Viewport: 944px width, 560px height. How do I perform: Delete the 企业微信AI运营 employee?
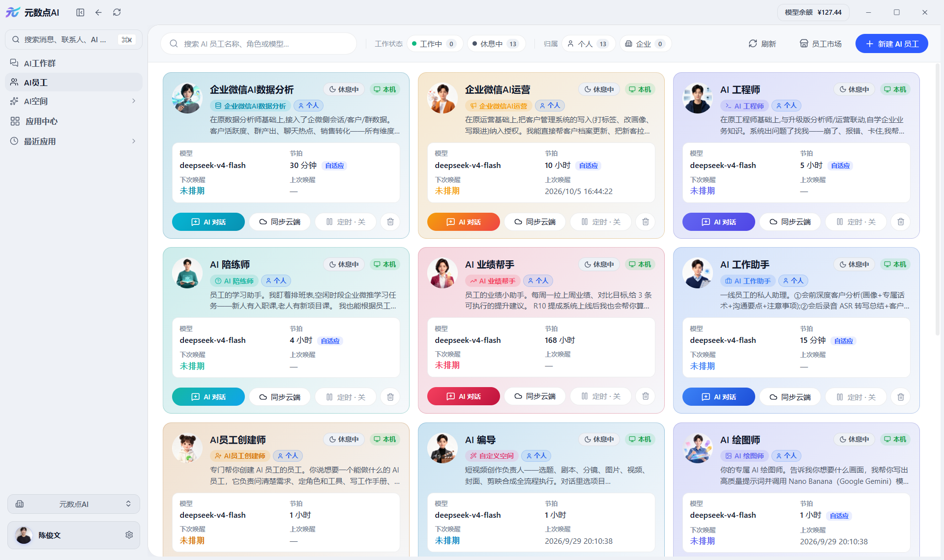coord(646,222)
